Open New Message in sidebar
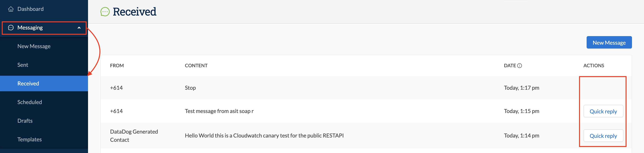The image size is (644, 153). (34, 46)
